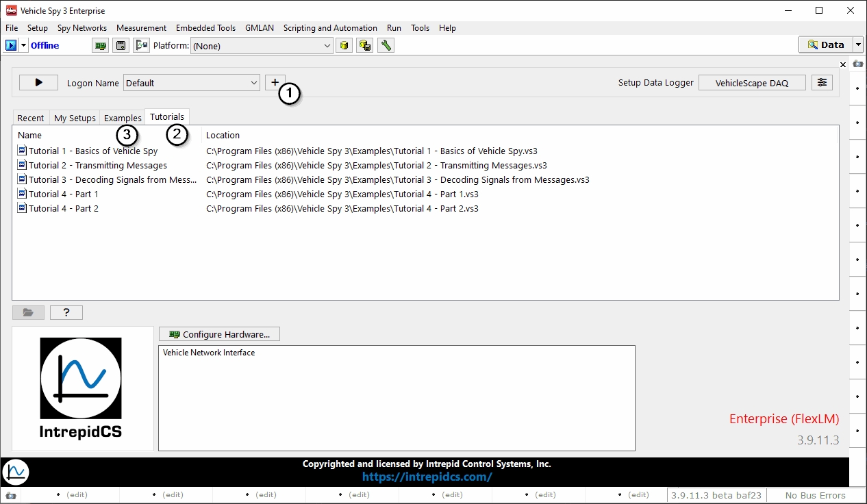Click the database with save disk icon

pos(365,45)
